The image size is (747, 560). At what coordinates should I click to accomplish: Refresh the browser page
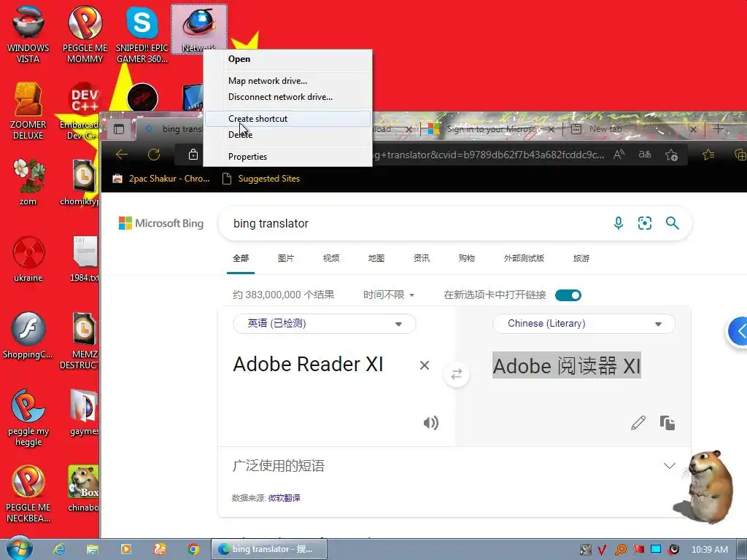(x=154, y=155)
